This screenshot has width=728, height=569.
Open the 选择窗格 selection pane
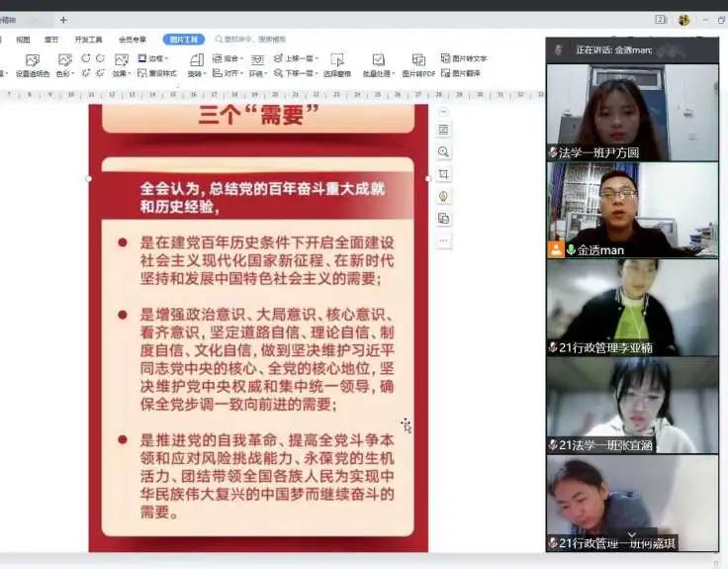click(337, 60)
